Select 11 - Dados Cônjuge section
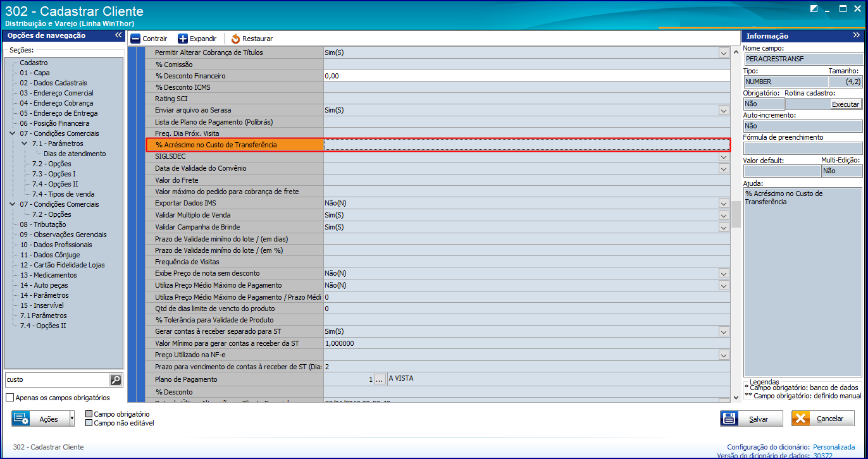The height and width of the screenshot is (459, 868). tap(50, 255)
